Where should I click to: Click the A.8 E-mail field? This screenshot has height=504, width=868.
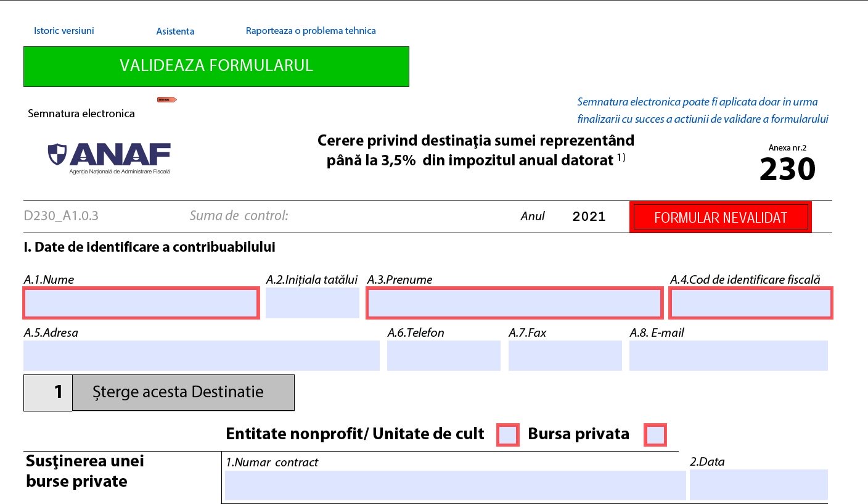tap(728, 355)
